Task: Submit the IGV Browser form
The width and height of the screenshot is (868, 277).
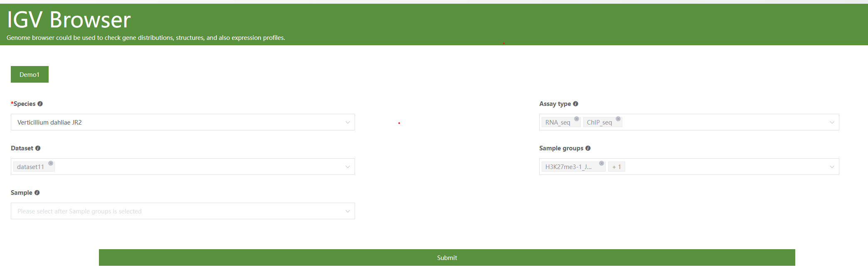Action: click(447, 257)
